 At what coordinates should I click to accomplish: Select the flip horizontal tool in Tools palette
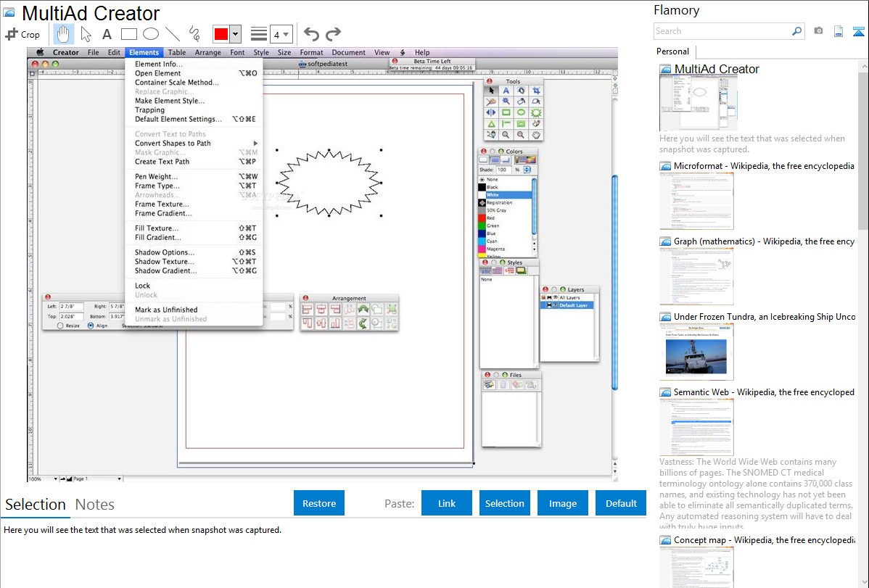(492, 112)
